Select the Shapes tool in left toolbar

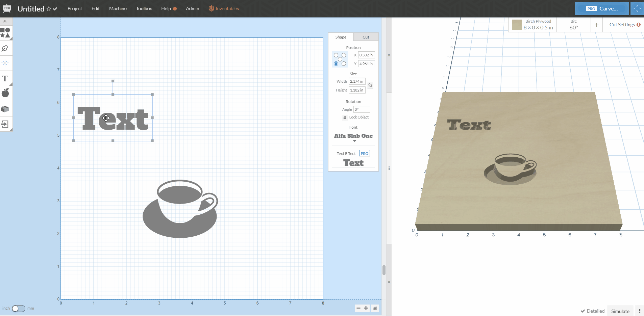5,33
